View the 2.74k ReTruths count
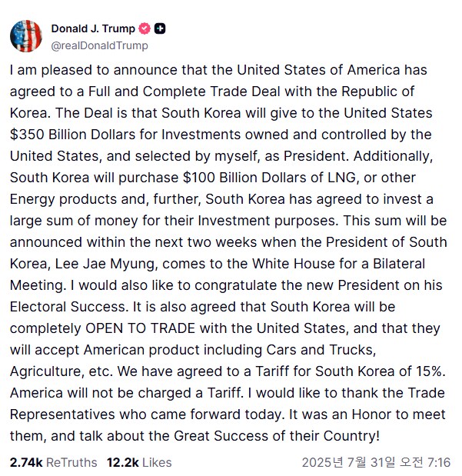 (26, 462)
